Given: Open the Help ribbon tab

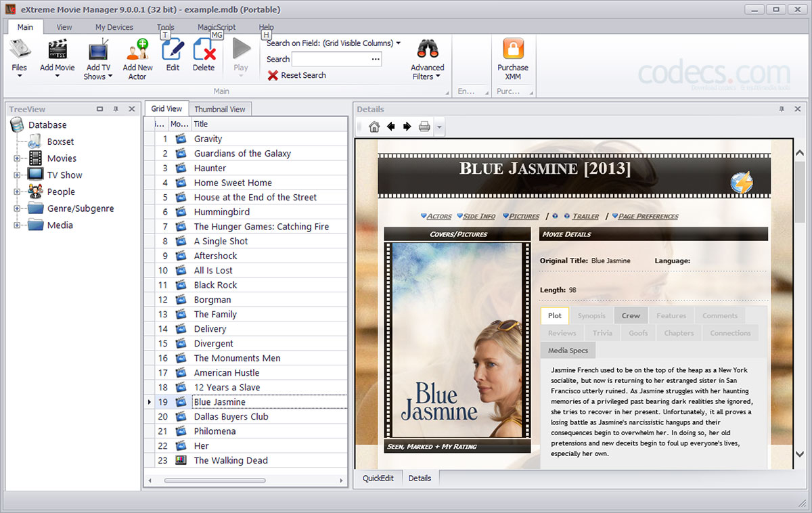Looking at the screenshot, I should 267,27.
